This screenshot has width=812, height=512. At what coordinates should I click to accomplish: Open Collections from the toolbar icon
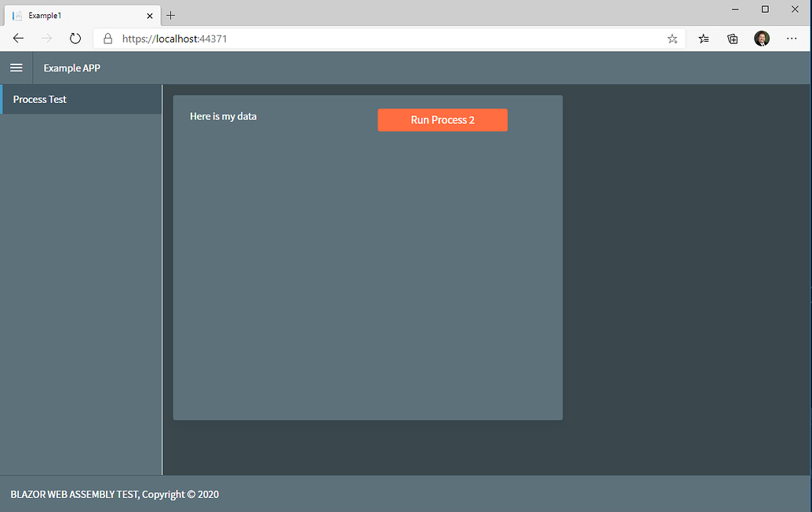(x=732, y=38)
